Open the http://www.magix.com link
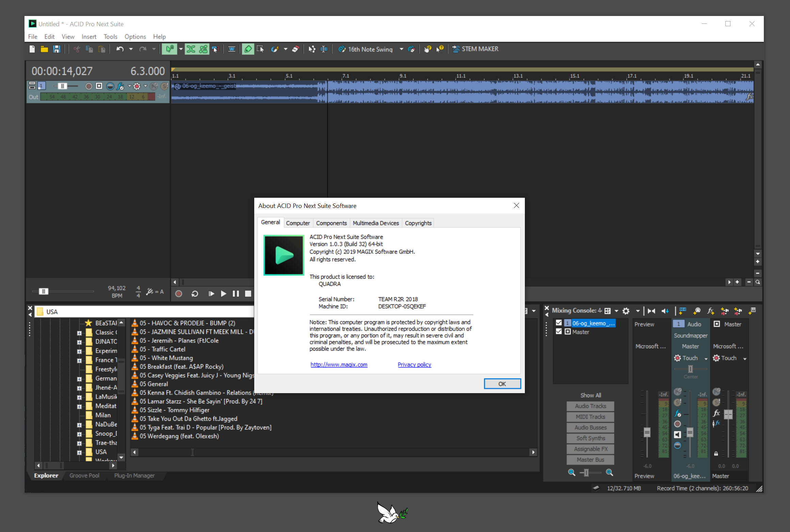Screen dimensions: 790x532 [x=339, y=365]
